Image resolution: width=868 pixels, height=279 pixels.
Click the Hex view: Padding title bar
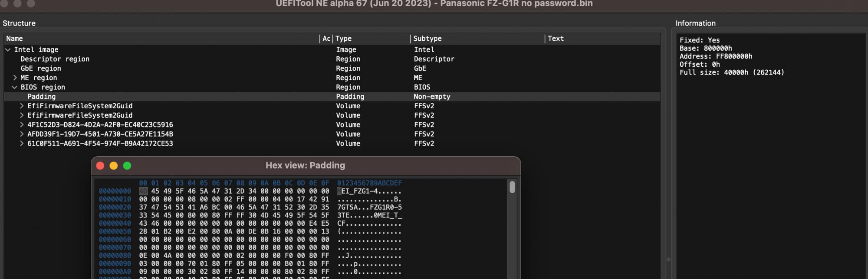pyautogui.click(x=306, y=165)
